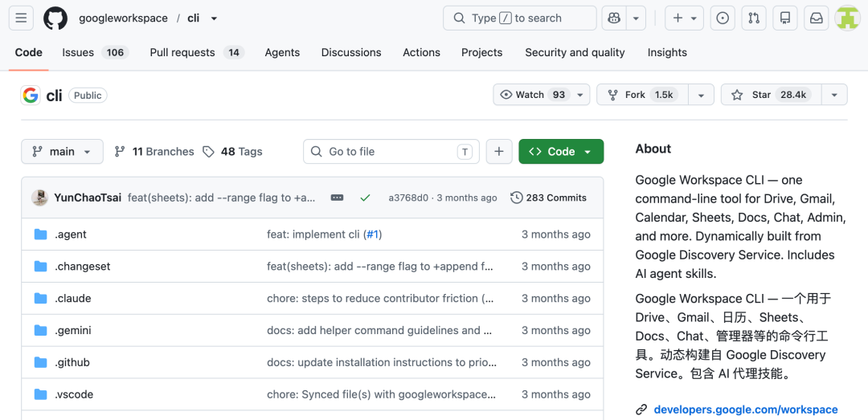Open Copilot chat icon
Screen dimensions: 868x420
tap(614, 18)
